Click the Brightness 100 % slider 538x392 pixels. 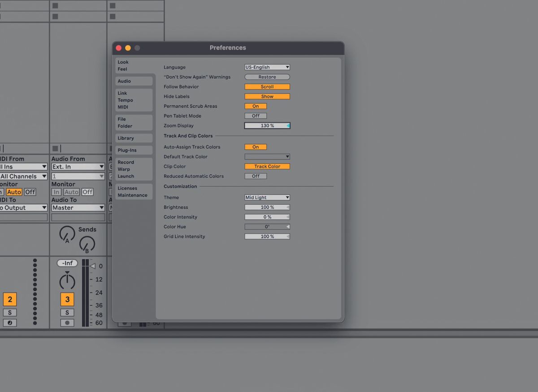[267, 207]
